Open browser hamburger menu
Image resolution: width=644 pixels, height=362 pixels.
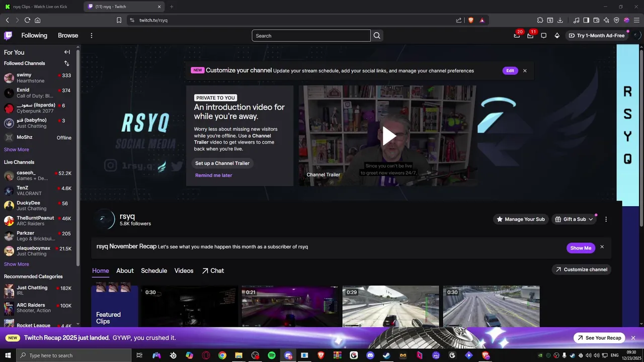(636, 20)
